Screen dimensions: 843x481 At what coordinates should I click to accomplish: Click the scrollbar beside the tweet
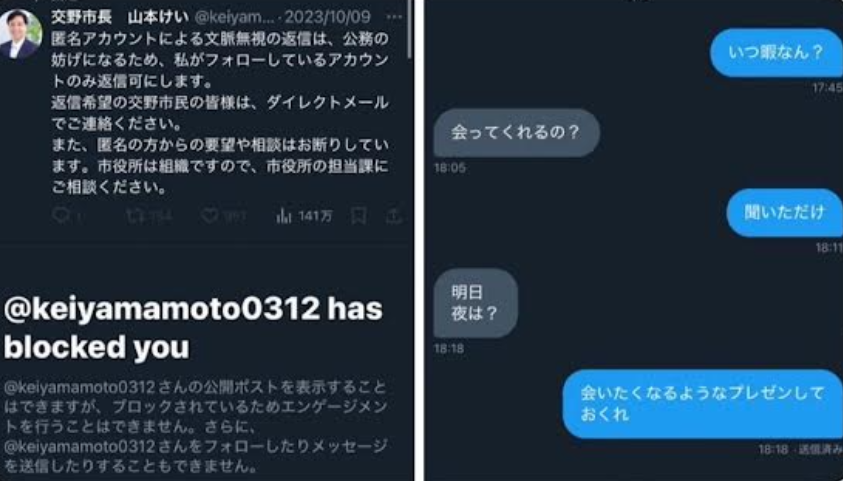click(410, 30)
